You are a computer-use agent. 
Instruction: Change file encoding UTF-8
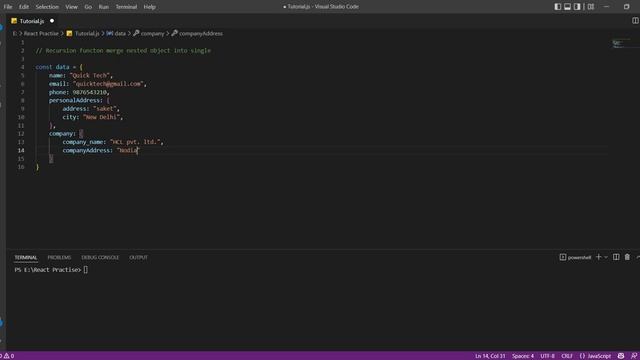(x=547, y=356)
